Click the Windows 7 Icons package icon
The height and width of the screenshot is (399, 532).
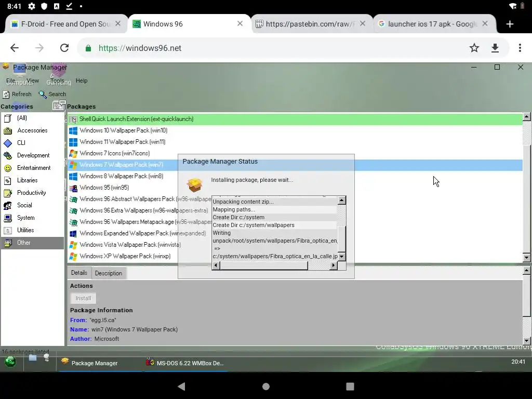click(x=73, y=153)
